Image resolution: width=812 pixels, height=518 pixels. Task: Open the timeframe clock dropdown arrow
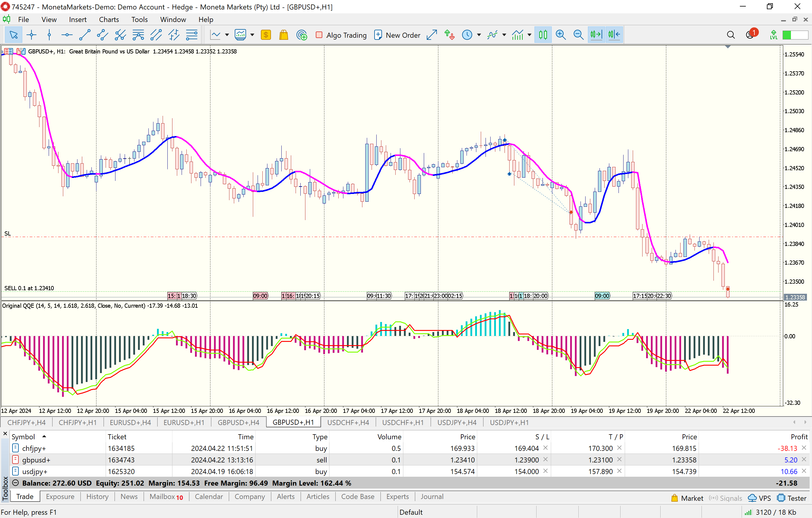click(x=479, y=35)
